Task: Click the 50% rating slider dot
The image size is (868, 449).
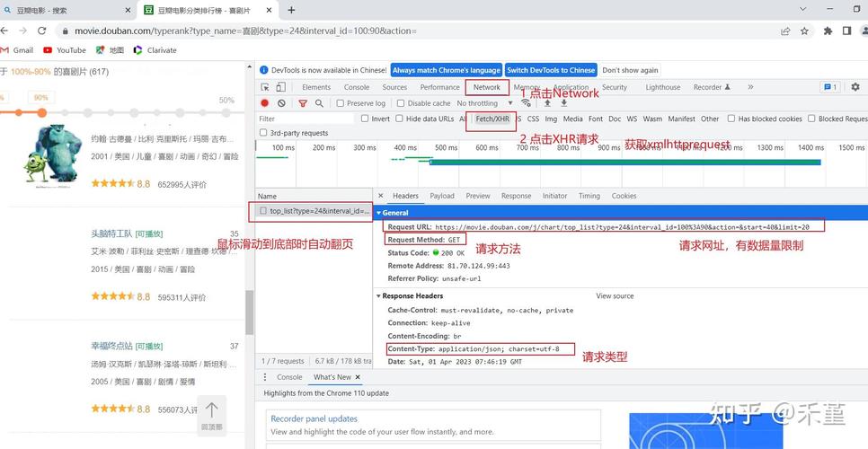Action: (226, 113)
